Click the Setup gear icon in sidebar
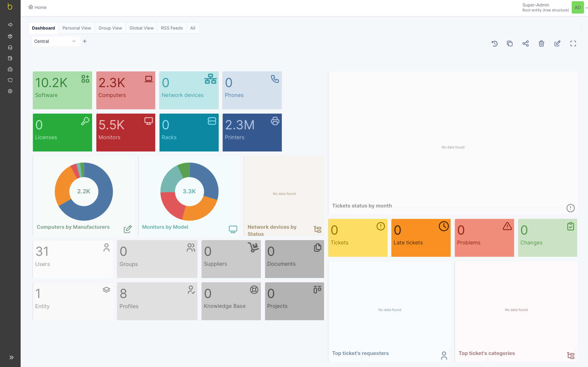Image resolution: width=588 pixels, height=367 pixels. click(x=10, y=91)
